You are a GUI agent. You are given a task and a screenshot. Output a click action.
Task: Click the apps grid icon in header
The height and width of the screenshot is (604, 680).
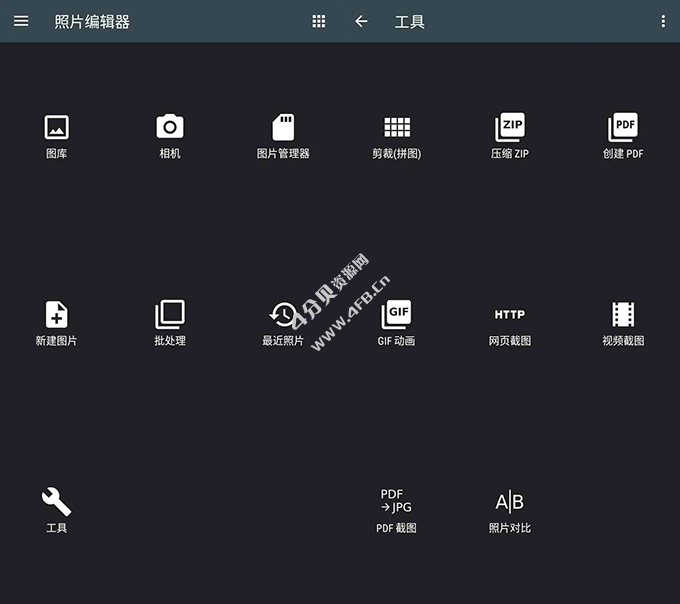[x=319, y=21]
